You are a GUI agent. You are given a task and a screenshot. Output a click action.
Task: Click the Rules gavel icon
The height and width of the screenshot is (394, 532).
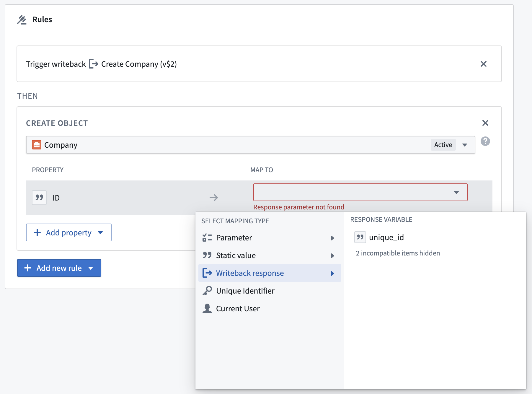click(x=22, y=20)
